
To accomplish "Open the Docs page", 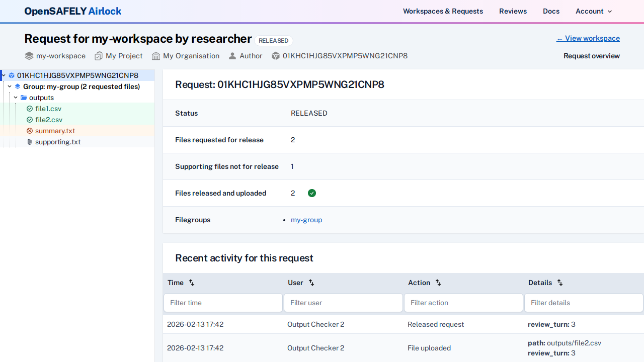I will coord(551,11).
